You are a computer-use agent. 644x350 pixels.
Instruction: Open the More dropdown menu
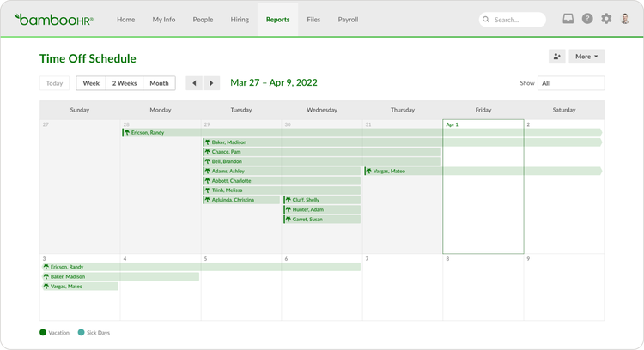(586, 57)
